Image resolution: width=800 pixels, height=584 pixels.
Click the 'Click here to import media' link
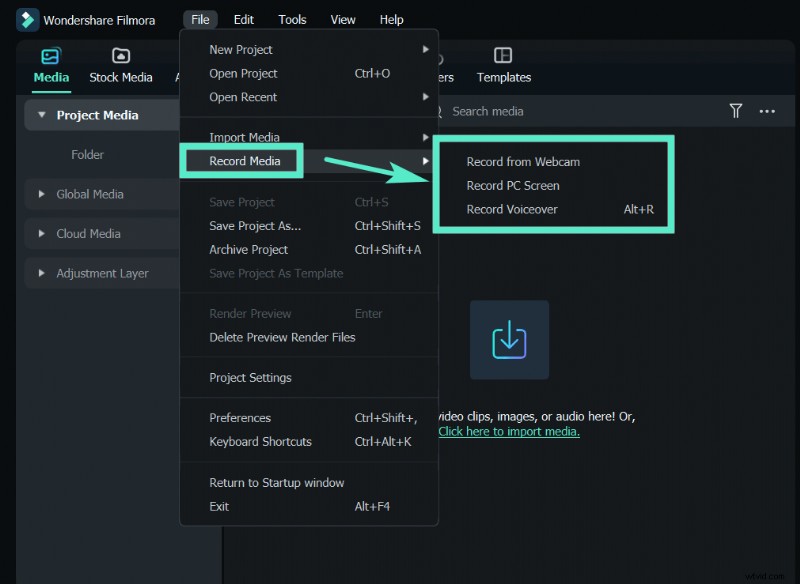pyautogui.click(x=509, y=432)
